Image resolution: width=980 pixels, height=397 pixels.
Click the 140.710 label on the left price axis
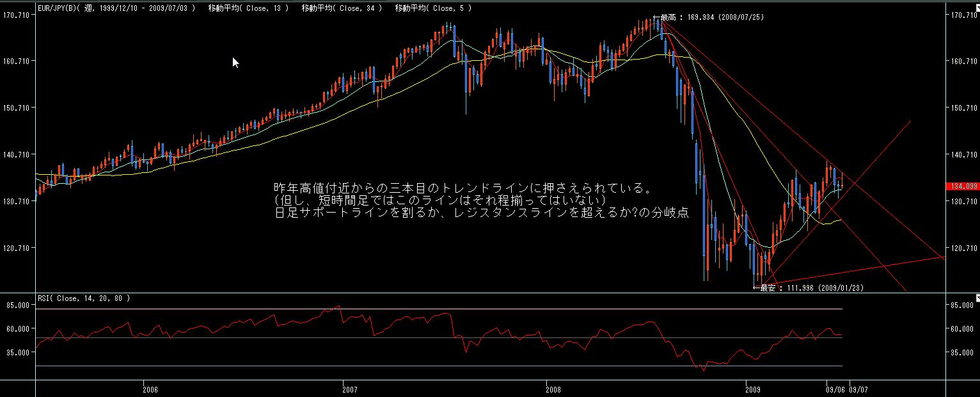click(x=17, y=154)
